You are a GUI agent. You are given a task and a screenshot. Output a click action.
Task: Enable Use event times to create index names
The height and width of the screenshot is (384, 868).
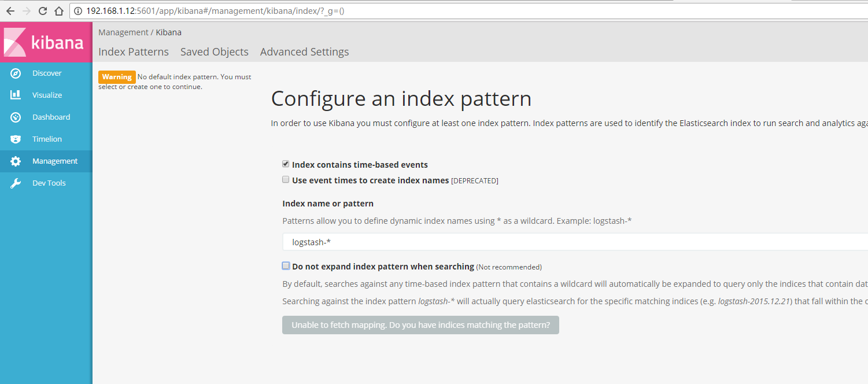[286, 180]
